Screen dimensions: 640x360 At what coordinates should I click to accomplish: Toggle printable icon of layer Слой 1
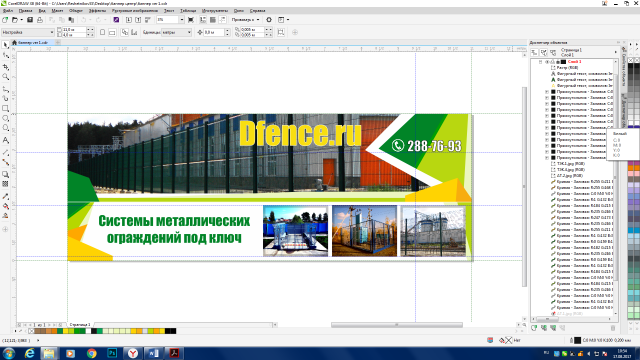click(x=552, y=62)
